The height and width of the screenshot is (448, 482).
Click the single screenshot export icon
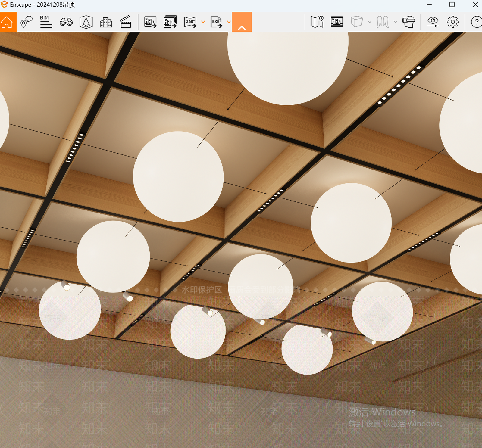[x=150, y=22]
